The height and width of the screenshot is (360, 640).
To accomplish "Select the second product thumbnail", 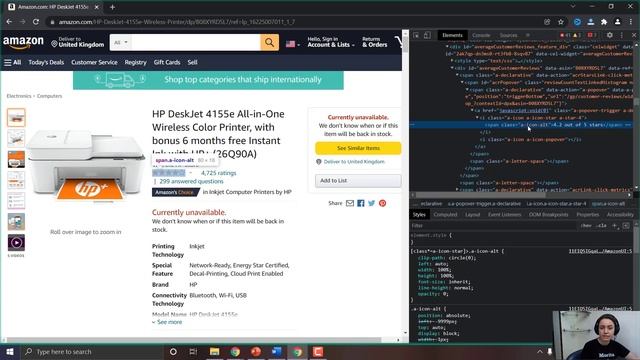I will pos(16,138).
